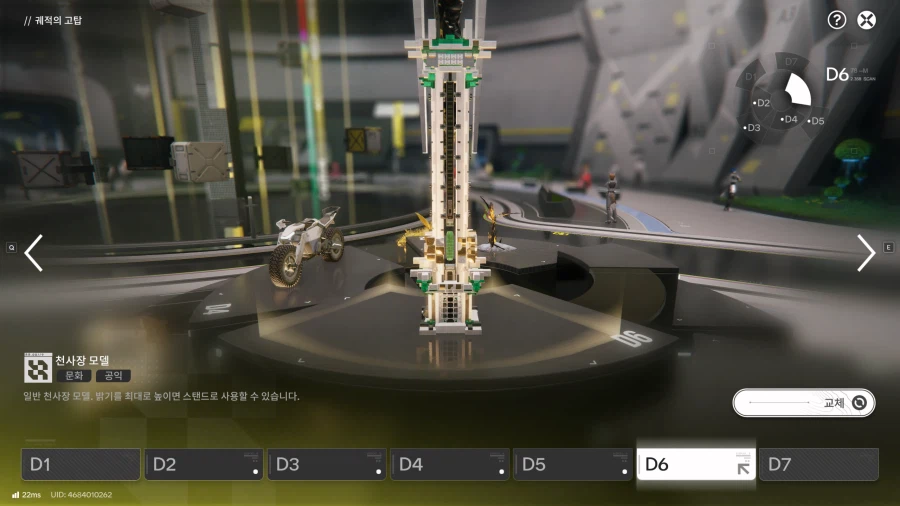Select the 공익 tag
This screenshot has height=506, width=900.
[x=113, y=376]
